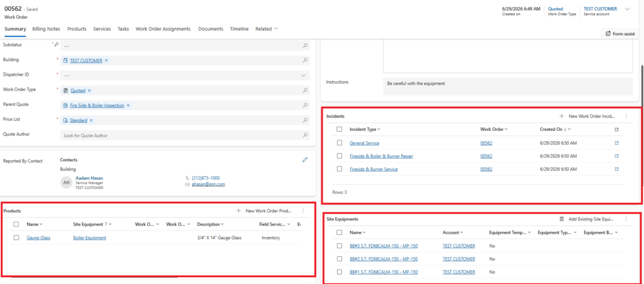Check BB#3 S.T. equipment row

339,246
